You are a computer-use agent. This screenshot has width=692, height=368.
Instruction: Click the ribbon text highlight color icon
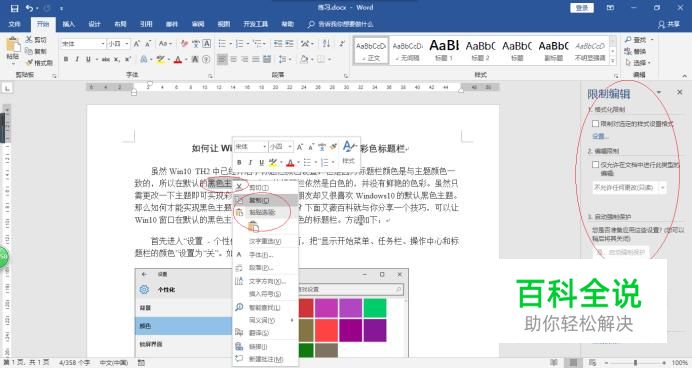(160, 59)
